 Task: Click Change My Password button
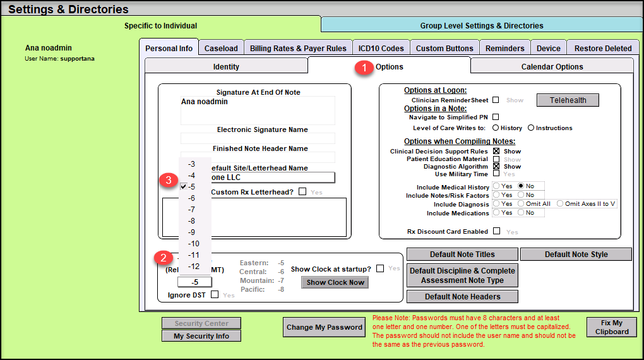click(x=325, y=327)
